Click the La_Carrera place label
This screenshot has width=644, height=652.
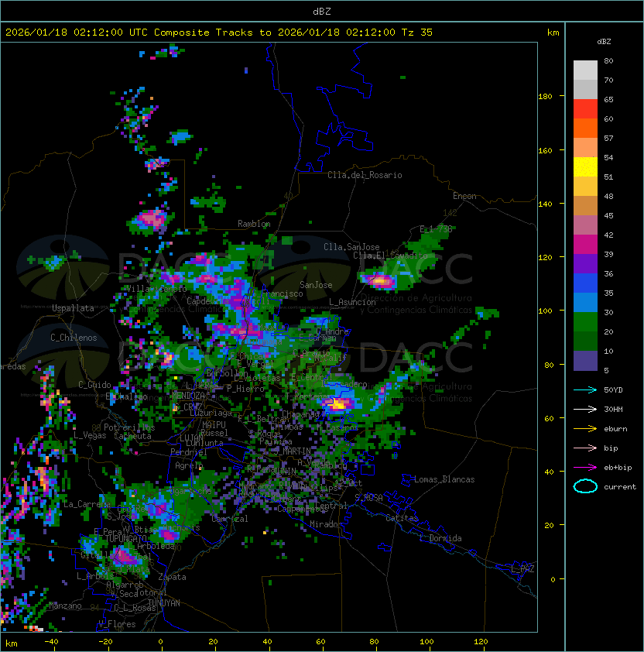[x=87, y=504]
